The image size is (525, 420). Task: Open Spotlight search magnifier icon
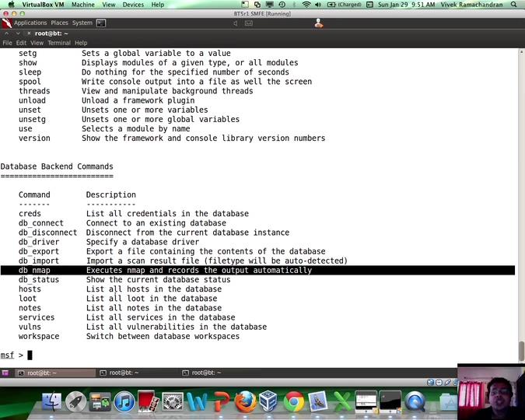coord(514,5)
